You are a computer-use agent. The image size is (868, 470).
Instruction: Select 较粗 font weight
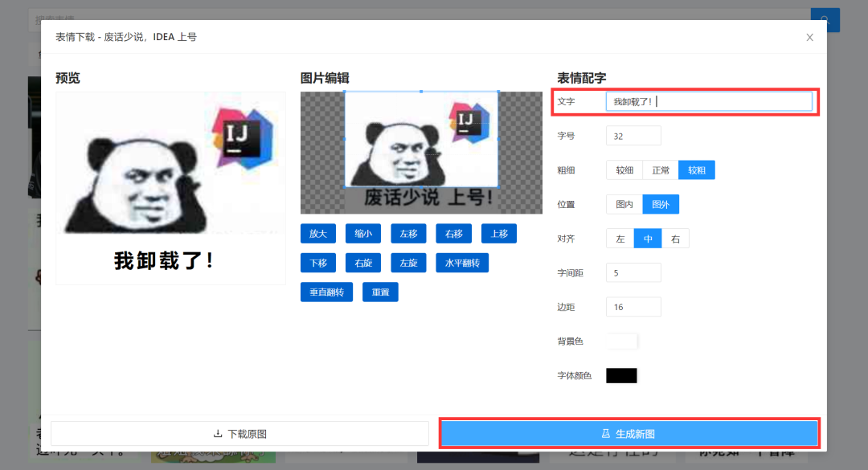click(x=696, y=170)
